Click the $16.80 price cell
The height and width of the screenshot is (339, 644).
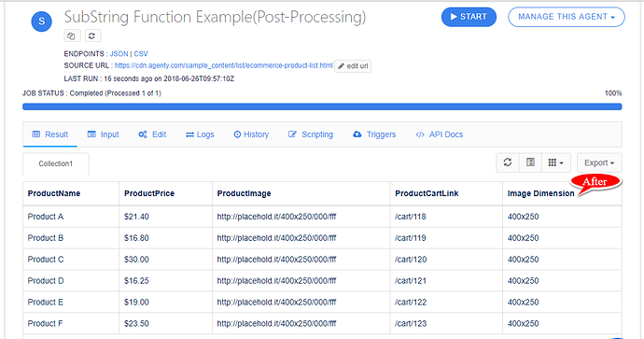[166, 238]
